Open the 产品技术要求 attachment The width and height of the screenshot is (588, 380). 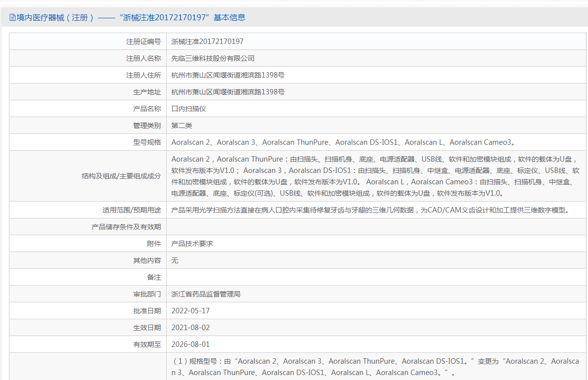[192, 244]
